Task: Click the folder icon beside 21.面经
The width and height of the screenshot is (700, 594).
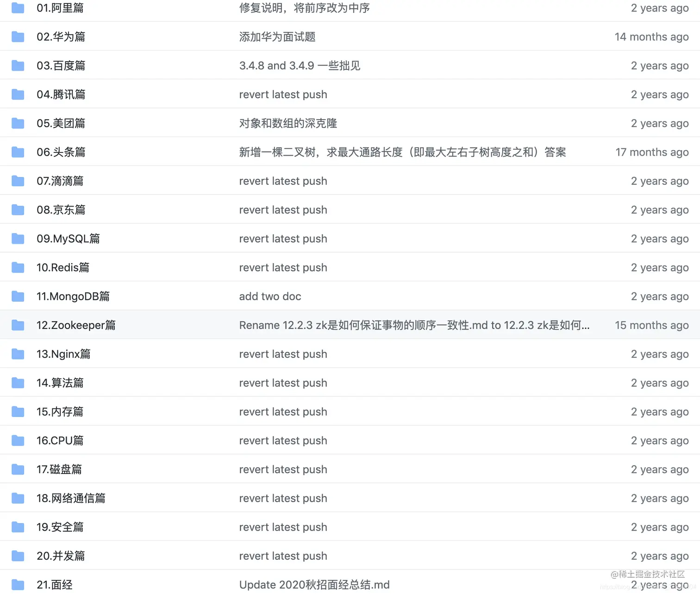Action: point(18,585)
